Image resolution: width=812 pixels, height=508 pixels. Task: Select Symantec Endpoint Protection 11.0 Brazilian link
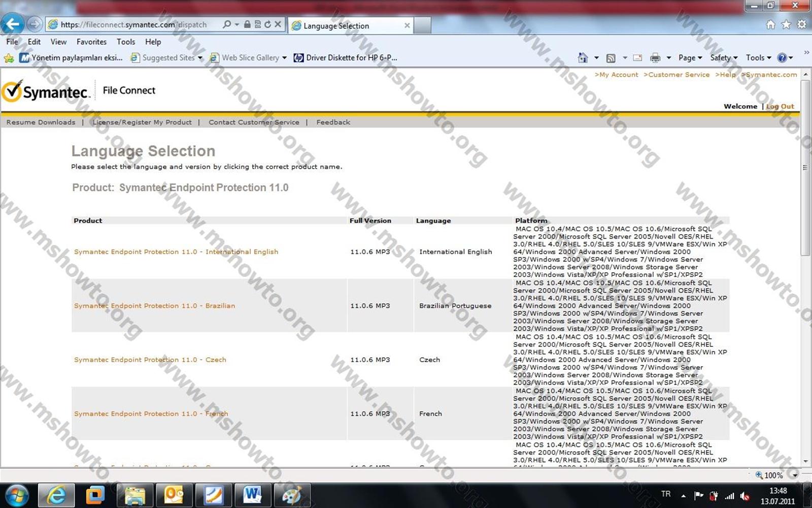coord(154,306)
